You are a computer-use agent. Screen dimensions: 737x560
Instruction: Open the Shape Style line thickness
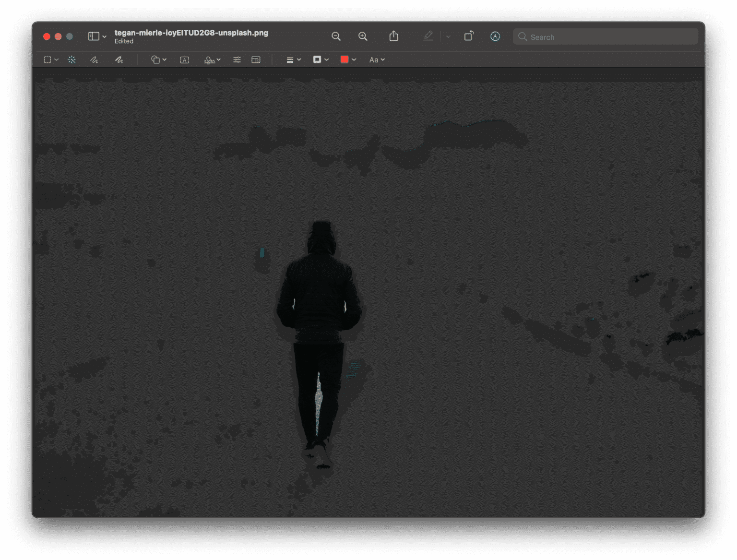pos(290,60)
